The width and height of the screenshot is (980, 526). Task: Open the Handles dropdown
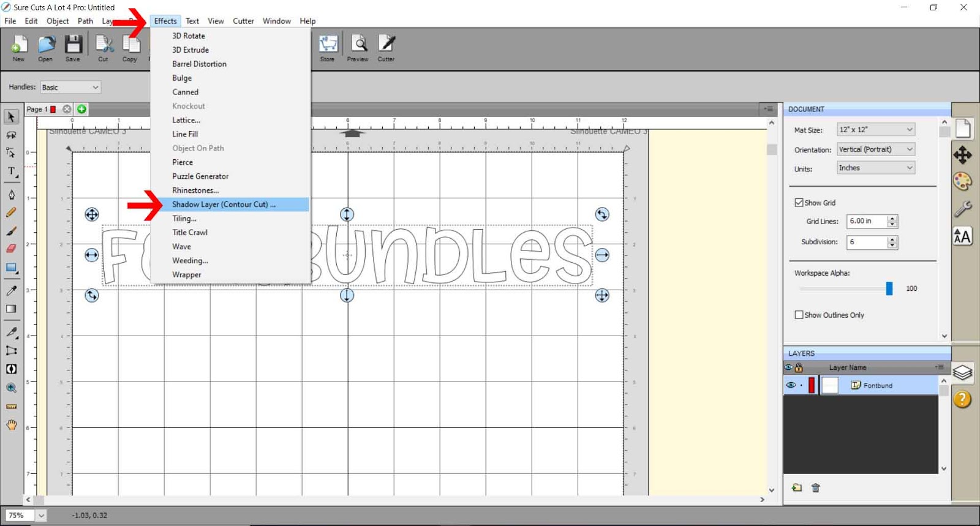coord(70,88)
